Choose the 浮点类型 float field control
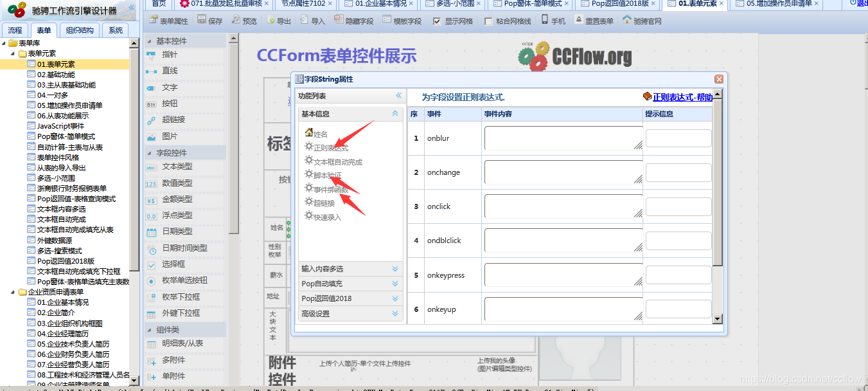This screenshot has width=868, height=391. tap(177, 215)
